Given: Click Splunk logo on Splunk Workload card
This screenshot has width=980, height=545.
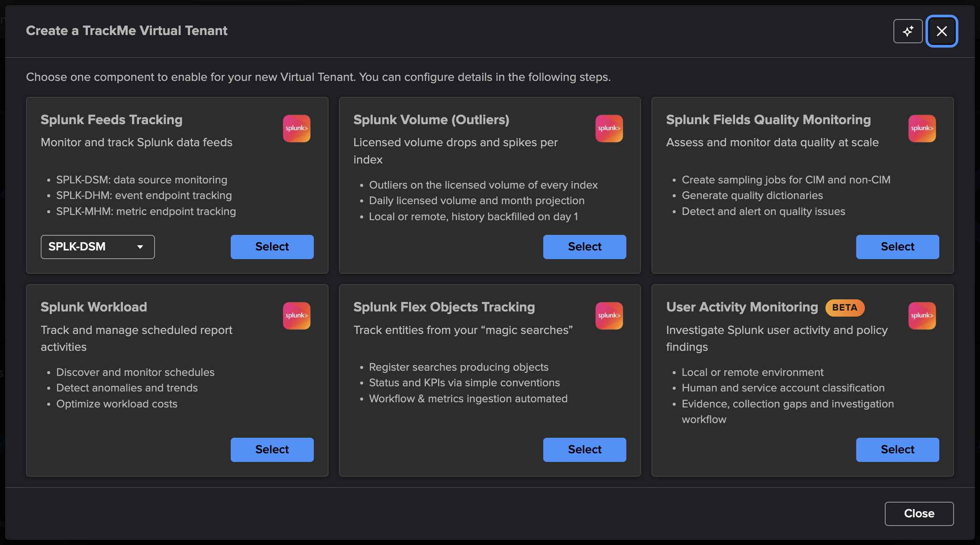Looking at the screenshot, I should coord(297,316).
